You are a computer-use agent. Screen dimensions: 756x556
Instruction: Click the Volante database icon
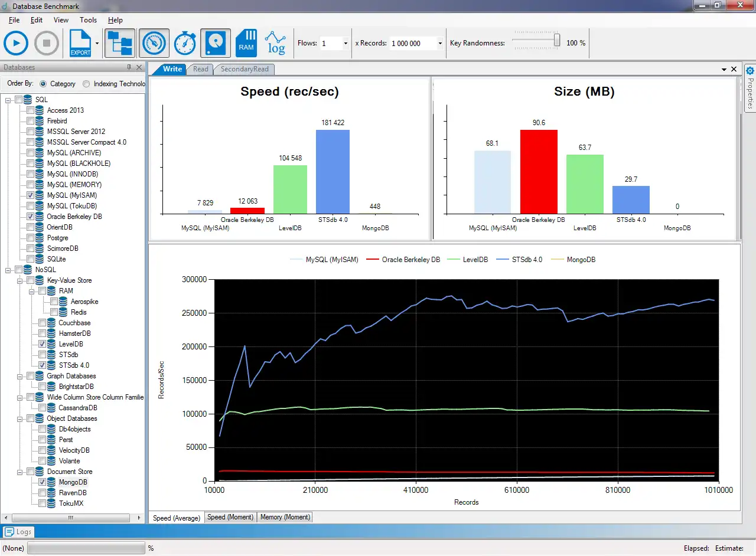(x=51, y=461)
